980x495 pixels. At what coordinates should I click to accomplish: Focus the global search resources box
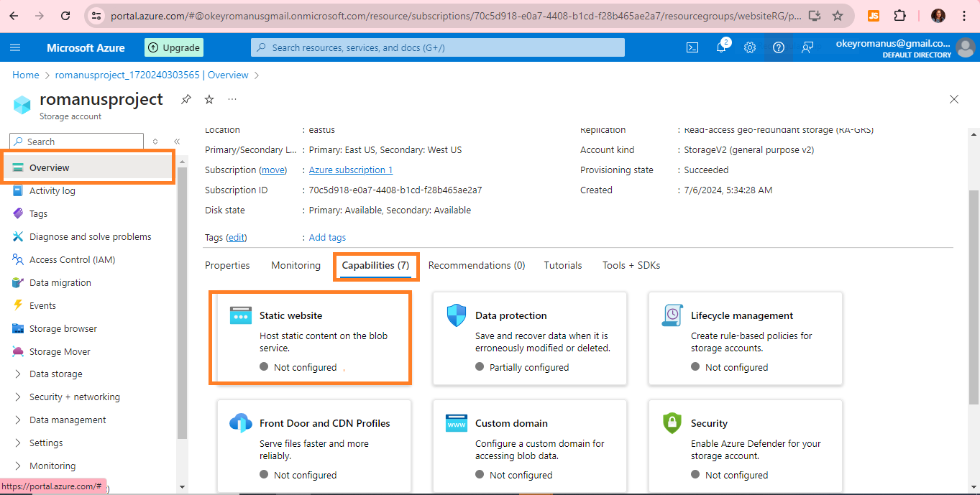pos(438,47)
